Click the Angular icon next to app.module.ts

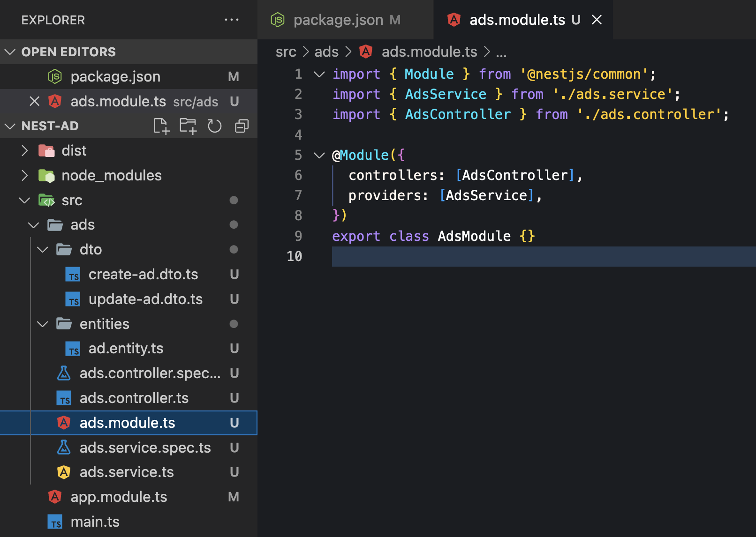coord(55,497)
